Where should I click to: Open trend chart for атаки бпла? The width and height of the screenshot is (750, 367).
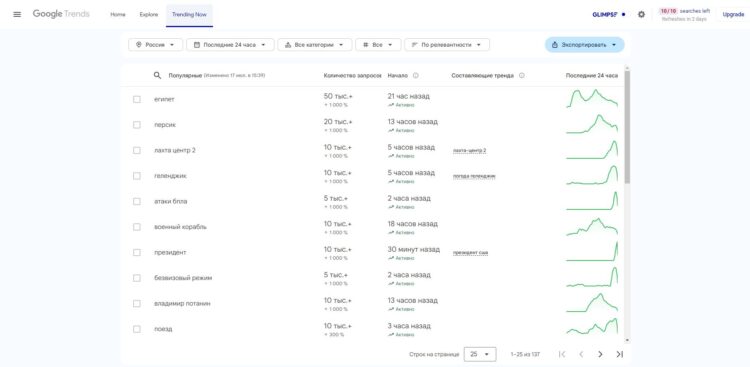592,200
